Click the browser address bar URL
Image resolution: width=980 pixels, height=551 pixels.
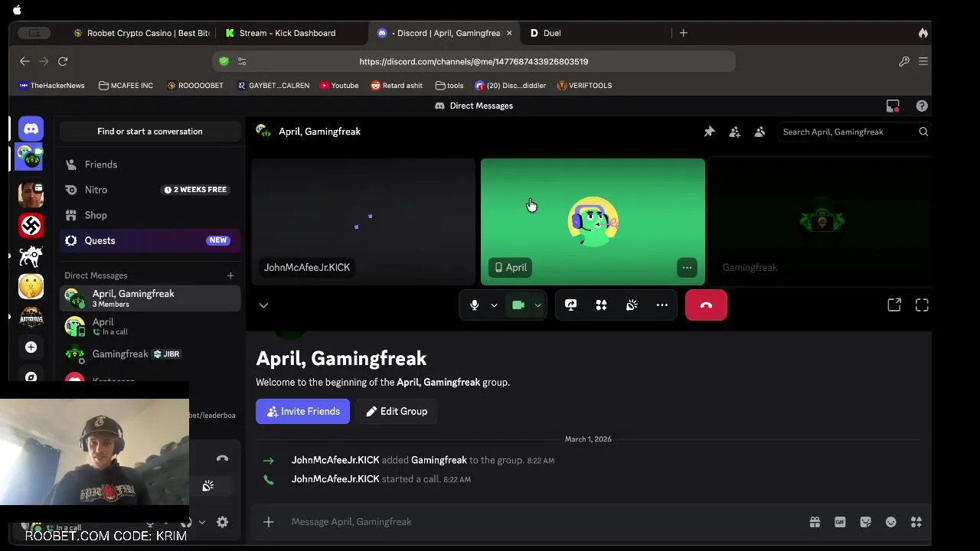click(x=474, y=61)
